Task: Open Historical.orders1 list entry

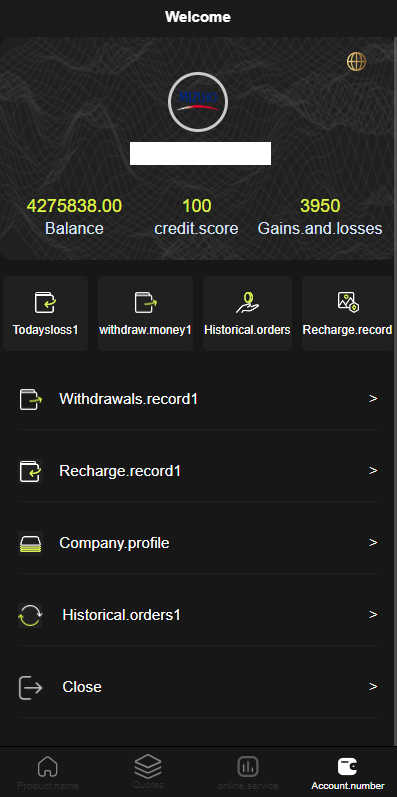Action: pos(198,616)
